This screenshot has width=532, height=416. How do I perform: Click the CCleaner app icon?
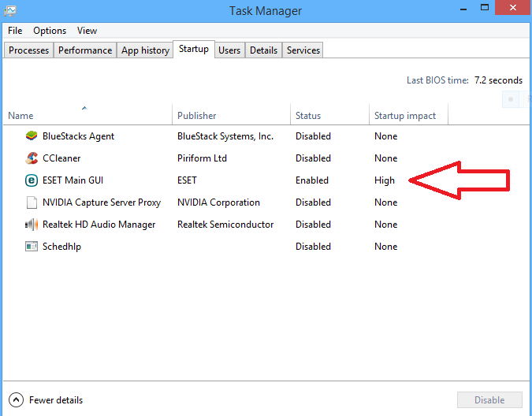point(32,158)
